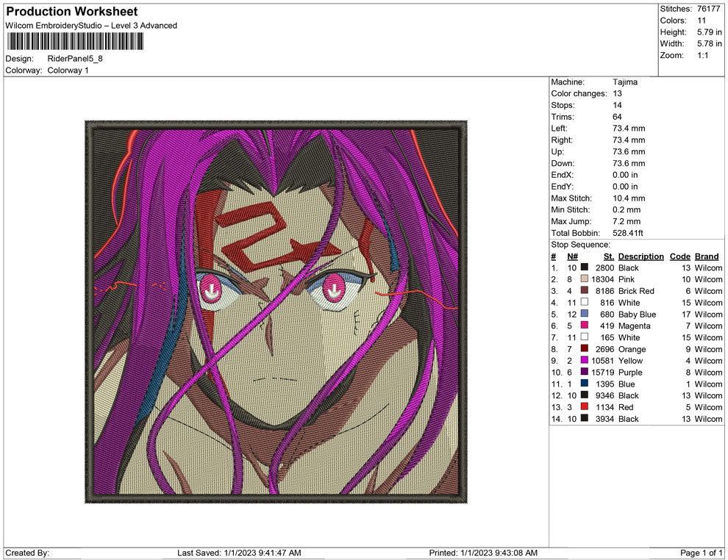Screen dimensions: 728x560
Task: Select the Yellow-labeled swatch in stop row 9
Action: pos(585,360)
